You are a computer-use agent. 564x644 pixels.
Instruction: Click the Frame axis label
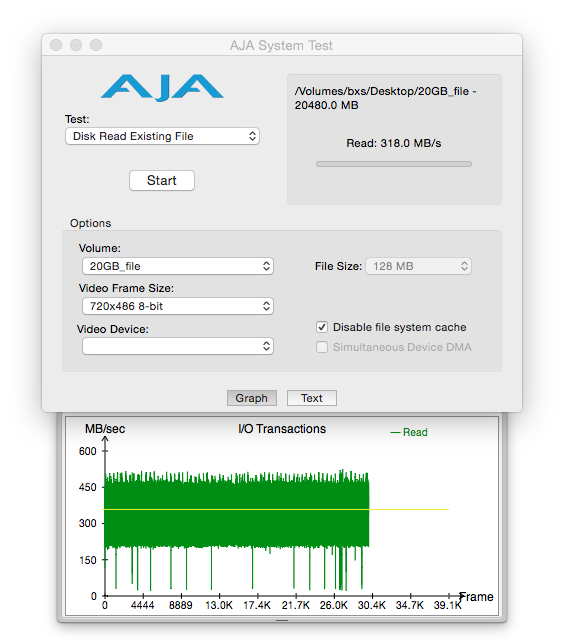477,596
